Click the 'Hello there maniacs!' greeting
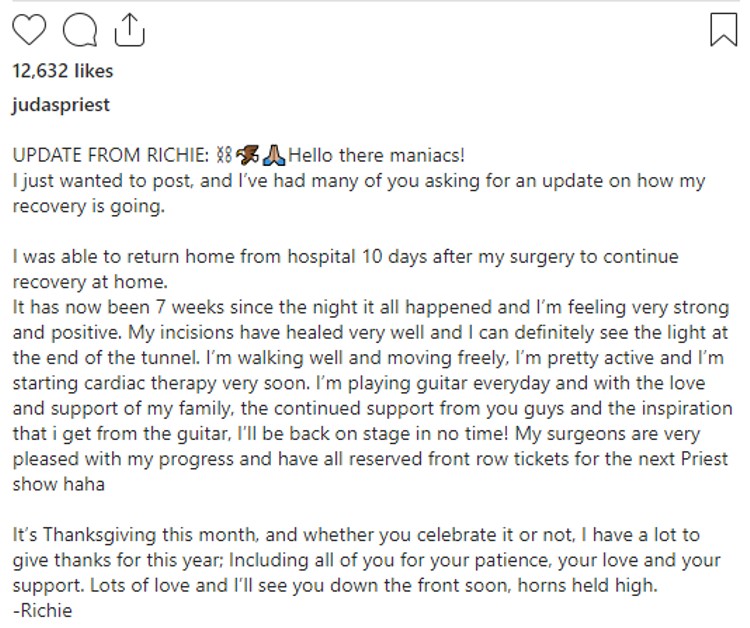The image size is (750, 628). tap(376, 155)
